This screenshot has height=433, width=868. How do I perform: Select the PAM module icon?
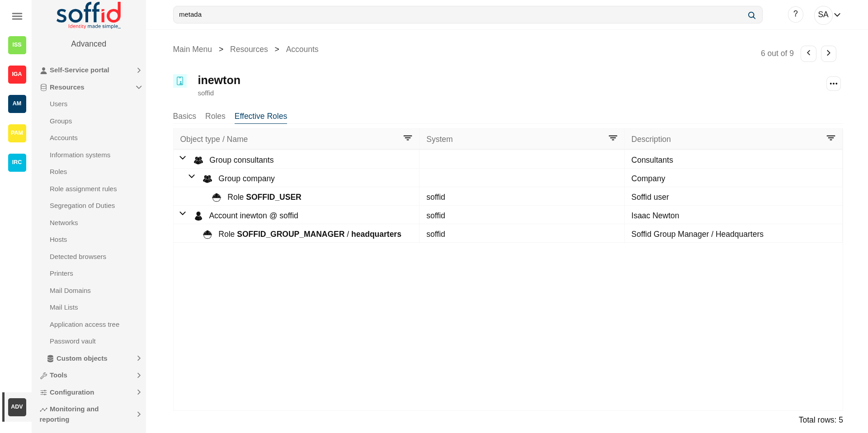click(17, 133)
